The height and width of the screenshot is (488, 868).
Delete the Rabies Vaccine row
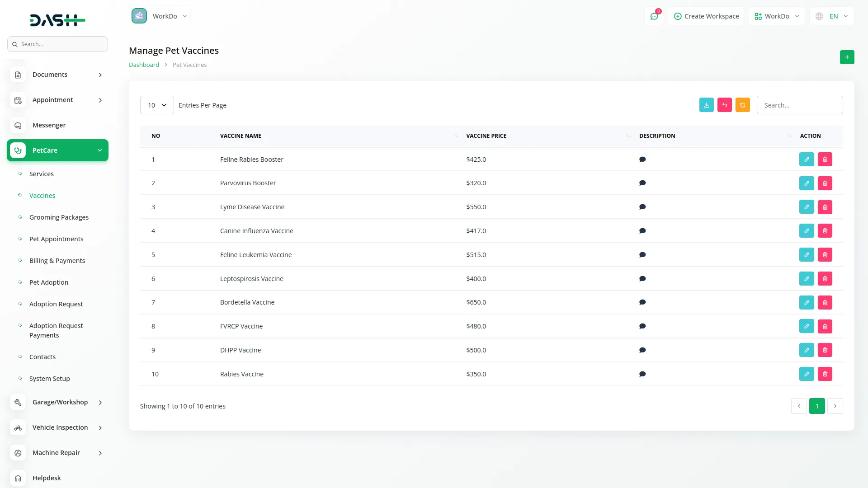825,374
